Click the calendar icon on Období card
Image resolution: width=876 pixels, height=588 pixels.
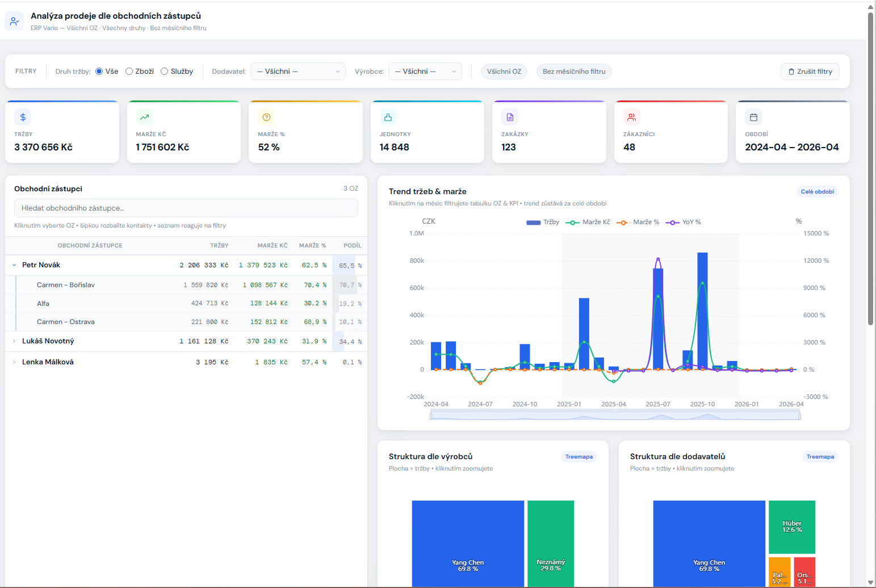click(753, 117)
